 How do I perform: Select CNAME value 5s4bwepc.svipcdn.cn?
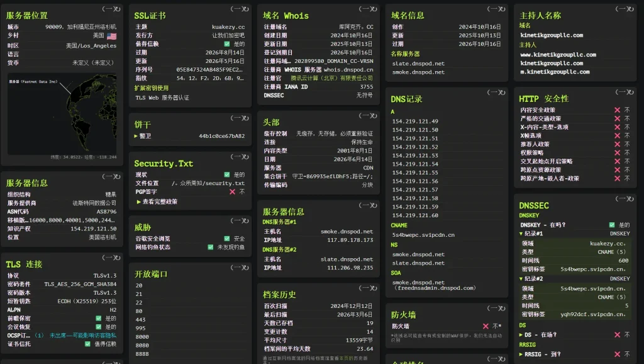[423, 236]
